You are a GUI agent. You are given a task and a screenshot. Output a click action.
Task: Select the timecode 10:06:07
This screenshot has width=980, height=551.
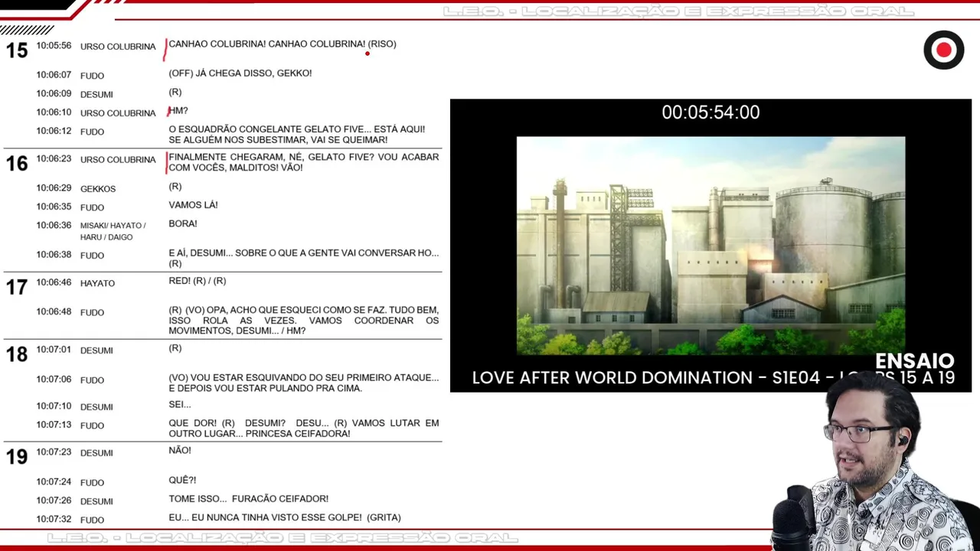pos(54,75)
